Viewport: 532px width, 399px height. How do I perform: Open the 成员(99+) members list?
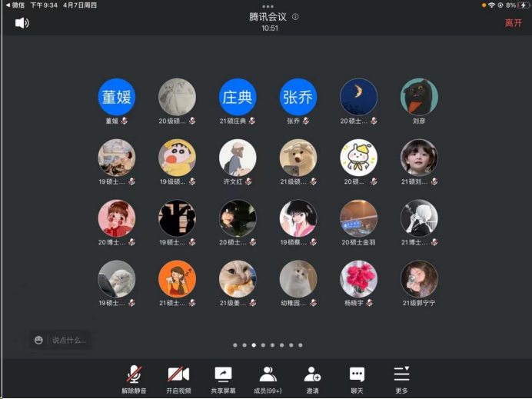coord(268,374)
